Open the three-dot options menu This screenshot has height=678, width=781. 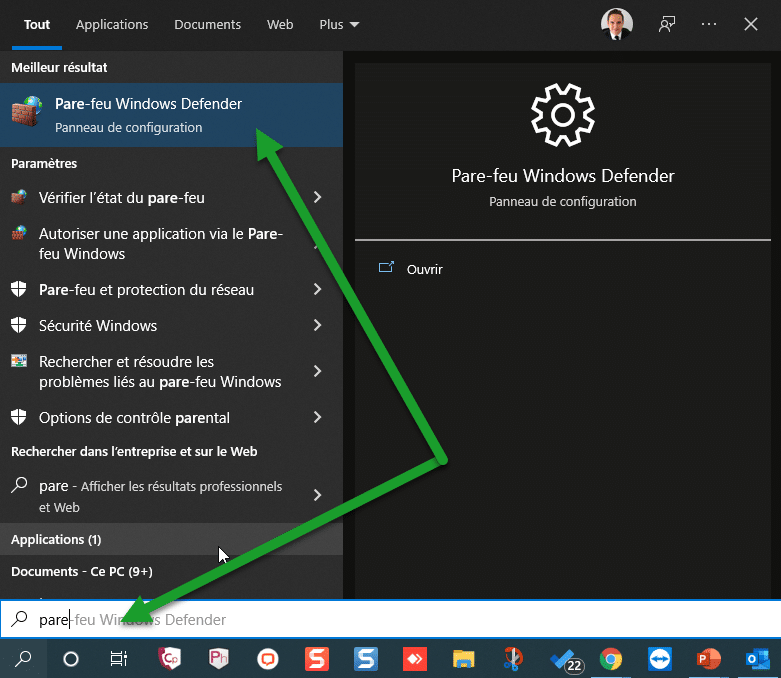tap(709, 24)
